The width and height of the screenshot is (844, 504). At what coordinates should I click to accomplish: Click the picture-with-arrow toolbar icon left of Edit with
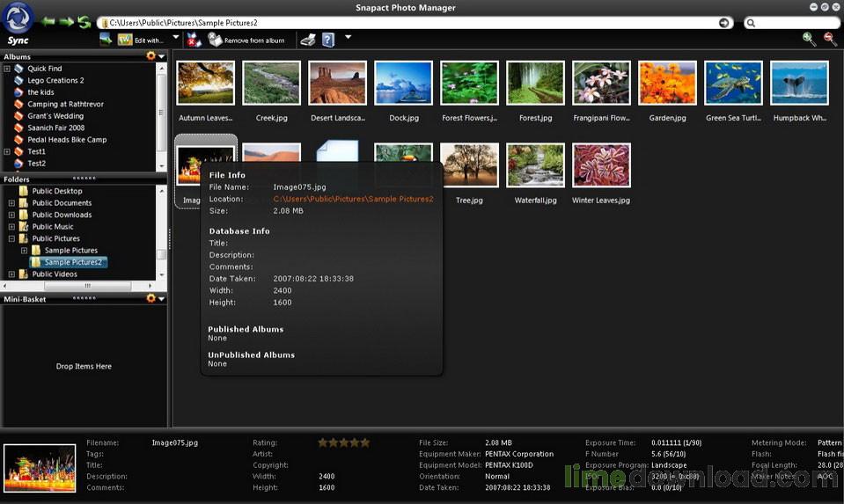[x=106, y=40]
